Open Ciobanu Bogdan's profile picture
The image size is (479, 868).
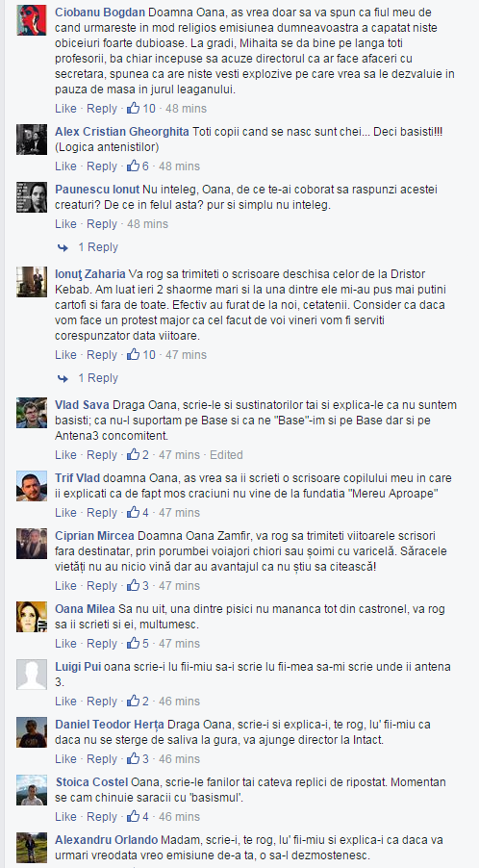32,20
